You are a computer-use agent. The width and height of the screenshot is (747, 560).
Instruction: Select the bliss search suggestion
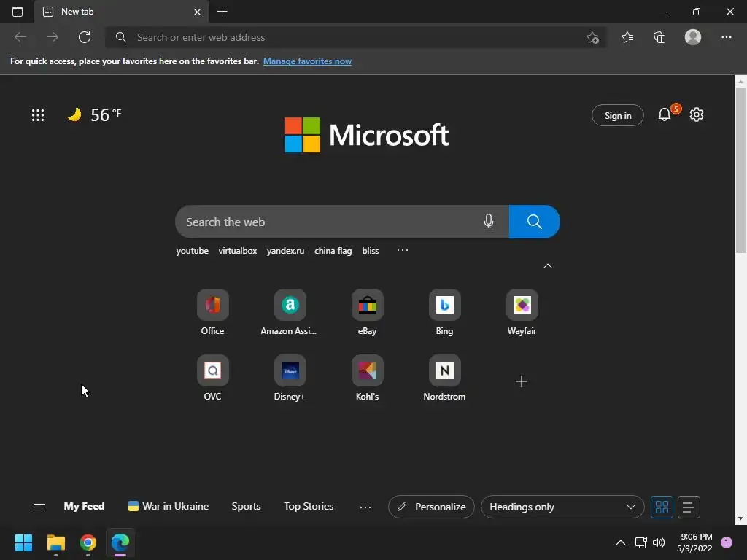370,251
